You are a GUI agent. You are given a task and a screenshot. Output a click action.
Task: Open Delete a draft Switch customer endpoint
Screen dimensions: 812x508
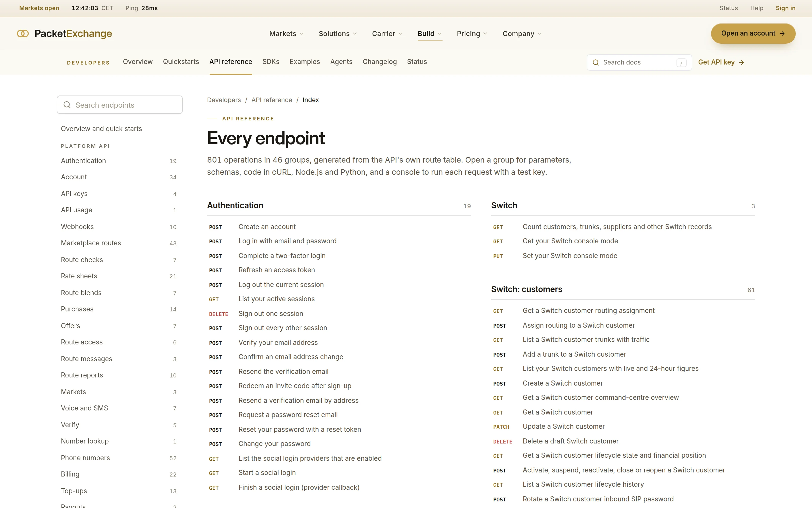pos(623,441)
